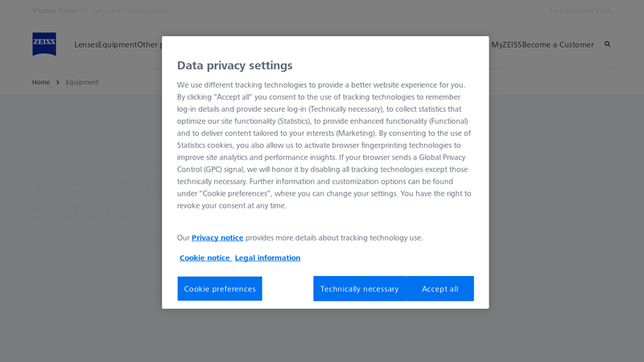The image size is (644, 362).
Task: Click the Vision Care header text
Action: 55,10
